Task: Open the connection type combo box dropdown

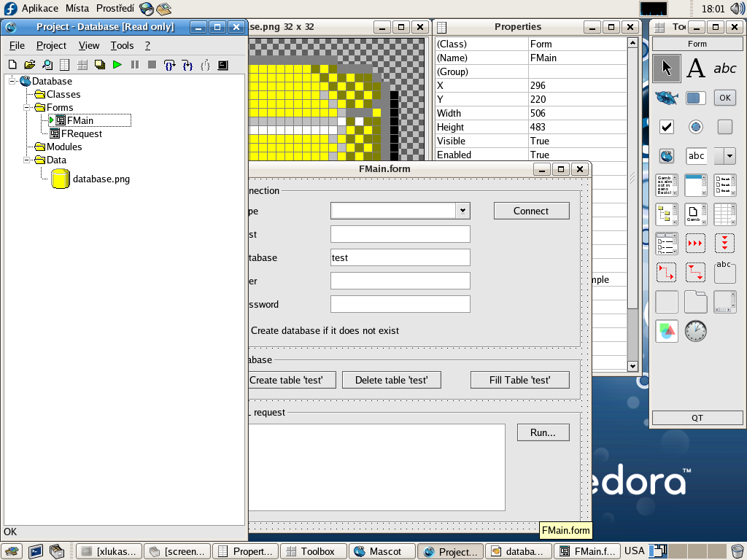Action: pos(462,211)
